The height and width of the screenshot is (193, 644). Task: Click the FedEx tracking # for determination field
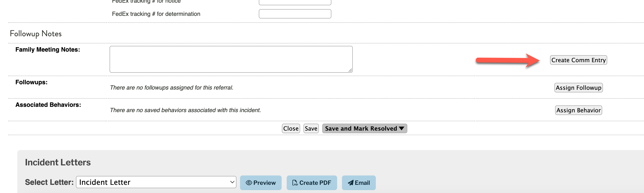coord(295,14)
